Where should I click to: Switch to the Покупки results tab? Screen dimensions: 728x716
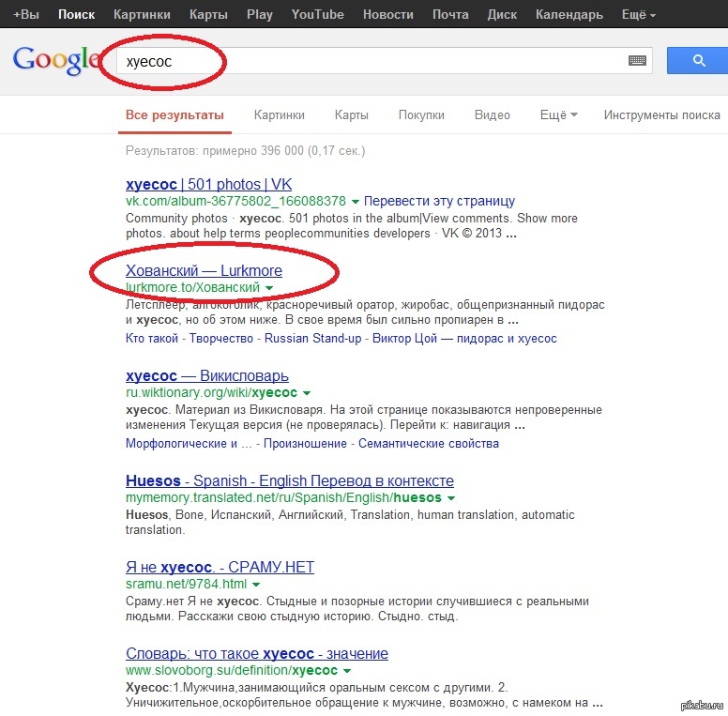tap(421, 115)
